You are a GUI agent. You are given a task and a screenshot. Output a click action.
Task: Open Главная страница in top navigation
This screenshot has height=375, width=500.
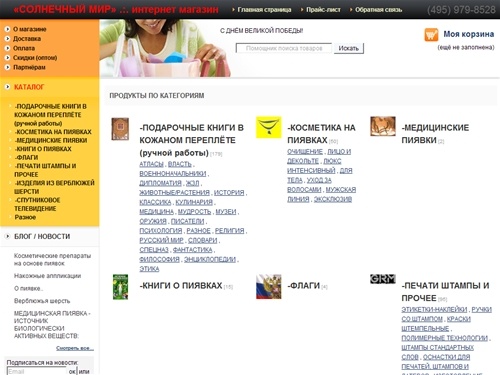point(264,10)
